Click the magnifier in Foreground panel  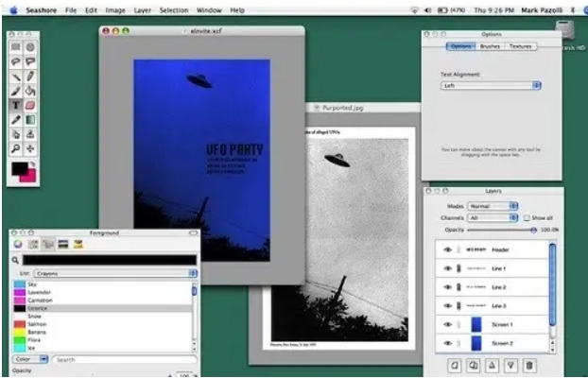15,260
